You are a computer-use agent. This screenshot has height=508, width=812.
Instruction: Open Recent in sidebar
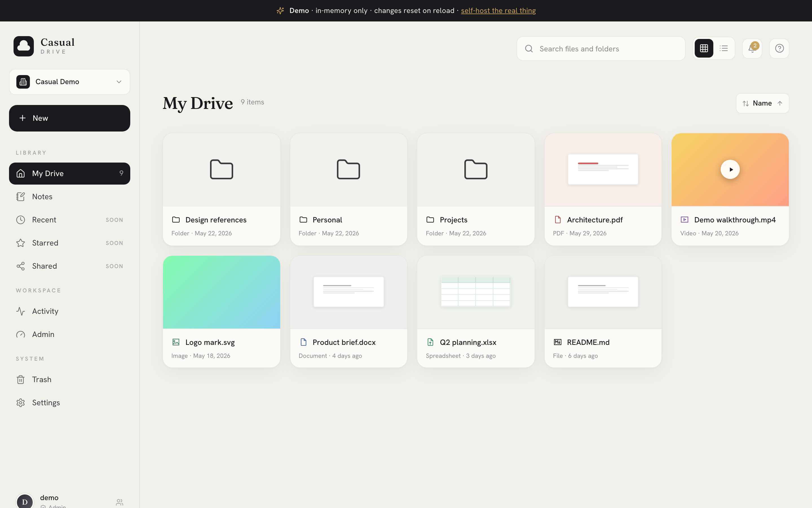[69, 220]
